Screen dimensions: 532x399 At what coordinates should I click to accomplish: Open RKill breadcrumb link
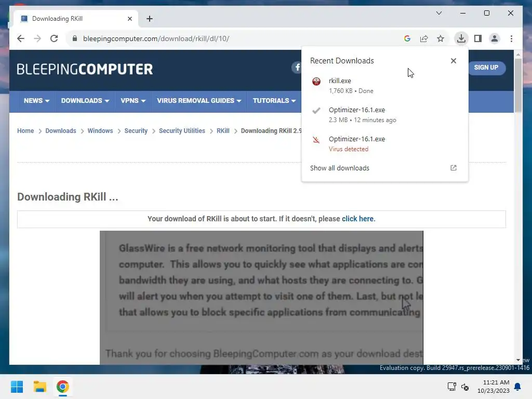click(x=223, y=130)
